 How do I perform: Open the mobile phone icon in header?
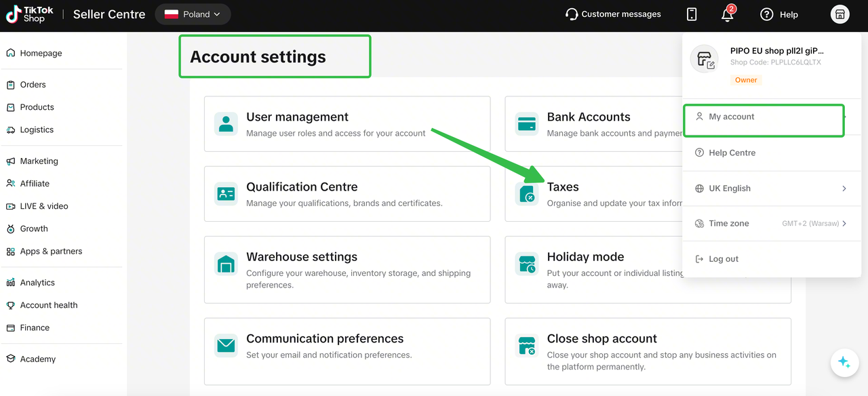(692, 14)
